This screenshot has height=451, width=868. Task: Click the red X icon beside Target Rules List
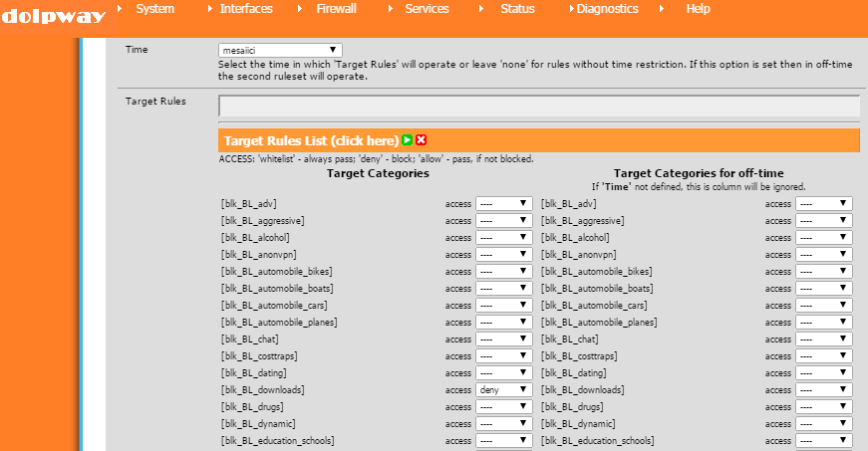tap(422, 141)
